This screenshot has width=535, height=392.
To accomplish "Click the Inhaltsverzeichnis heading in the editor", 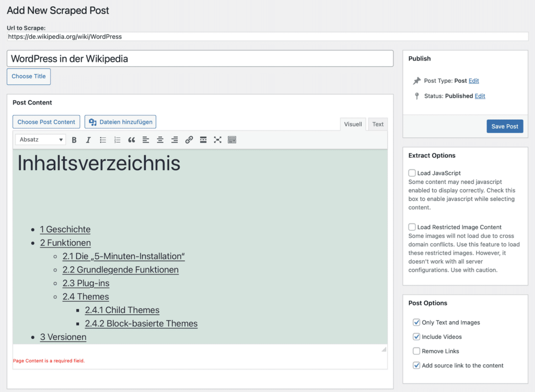I will [x=99, y=163].
